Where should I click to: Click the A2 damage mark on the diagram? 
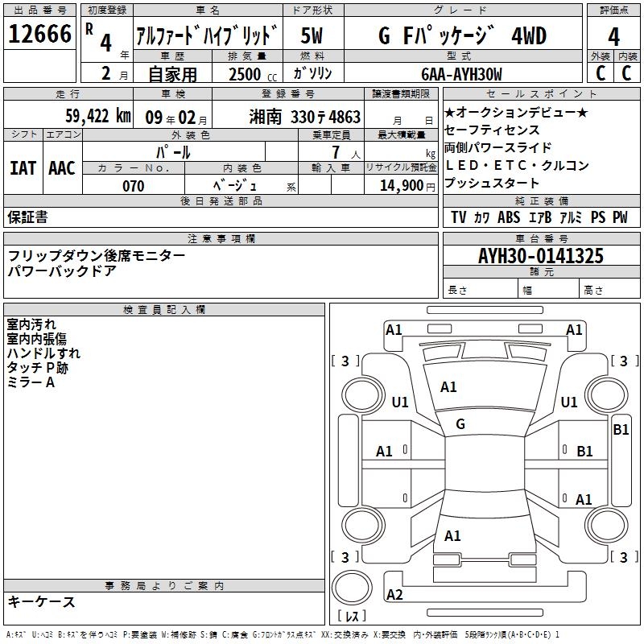[x=394, y=595]
